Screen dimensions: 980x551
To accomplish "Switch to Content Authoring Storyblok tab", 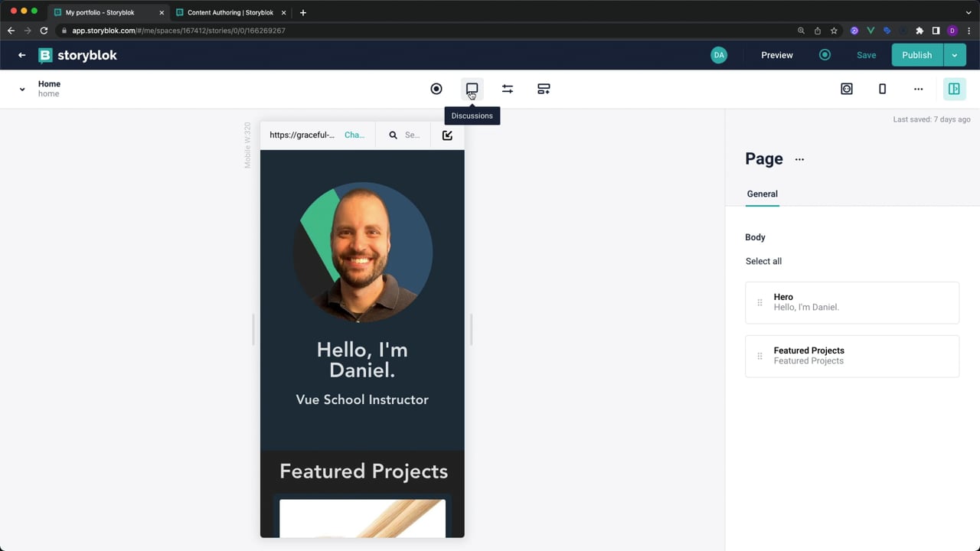I will click(x=230, y=12).
